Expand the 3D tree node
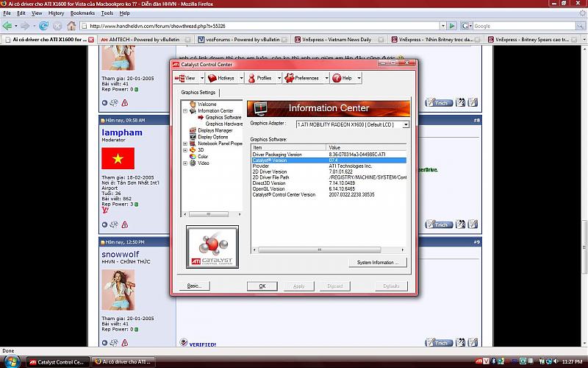The width and height of the screenshot is (588, 368). pos(184,150)
